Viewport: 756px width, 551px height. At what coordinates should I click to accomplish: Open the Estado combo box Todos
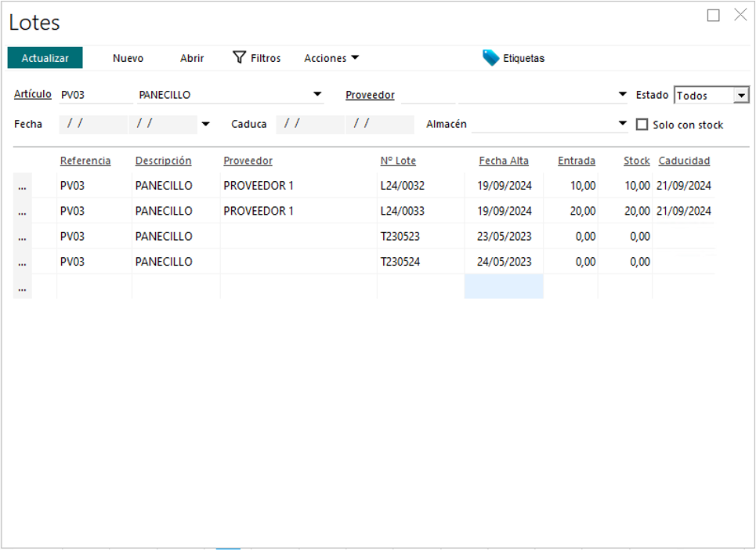[711, 95]
